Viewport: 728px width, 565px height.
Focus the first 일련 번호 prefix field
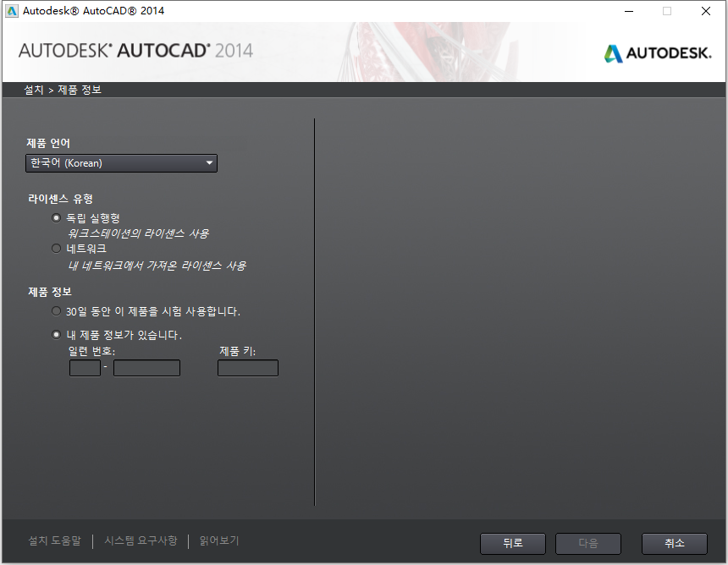point(85,368)
